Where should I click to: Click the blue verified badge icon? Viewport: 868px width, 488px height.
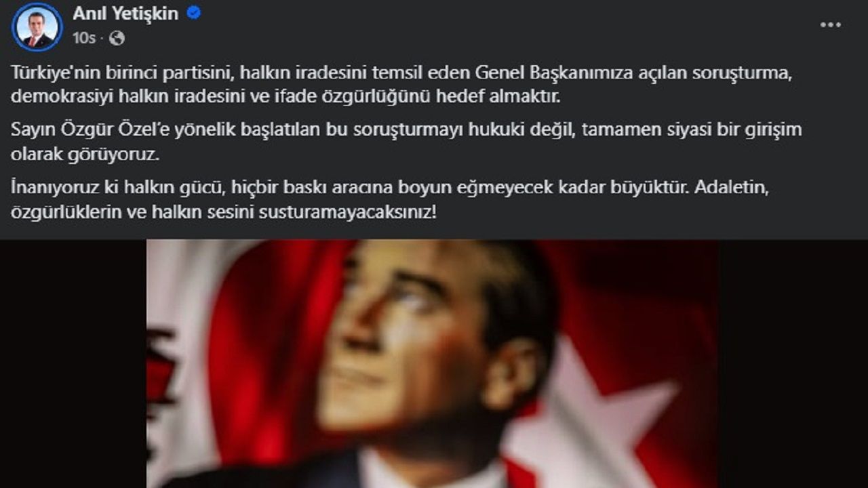click(x=193, y=14)
